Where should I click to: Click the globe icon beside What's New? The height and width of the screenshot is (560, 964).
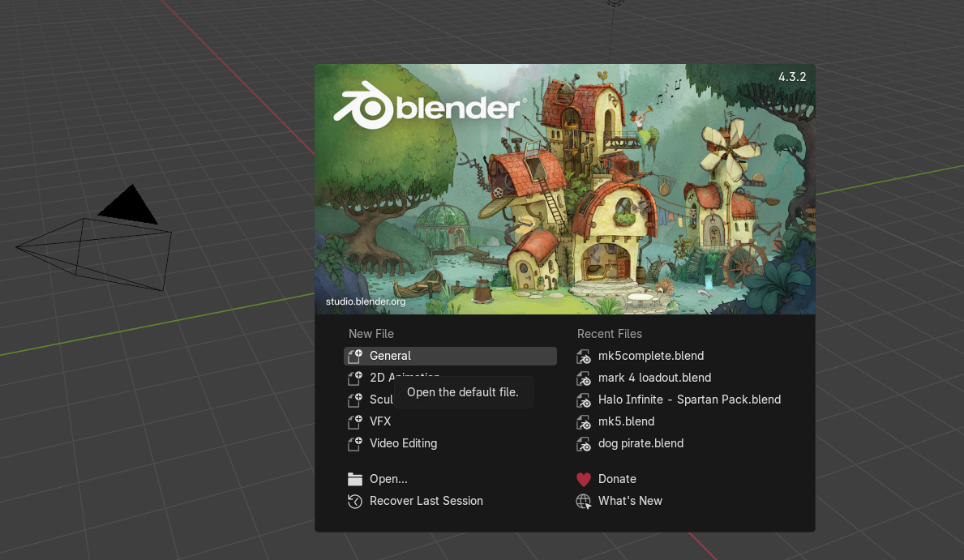coord(584,501)
